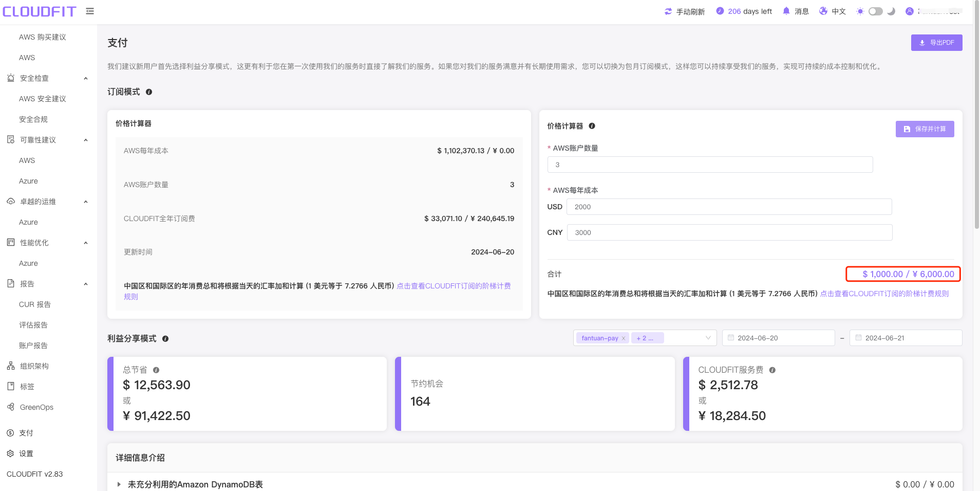The image size is (980, 491).
Task: Collapse the 性能优化 menu group
Action: coord(86,243)
